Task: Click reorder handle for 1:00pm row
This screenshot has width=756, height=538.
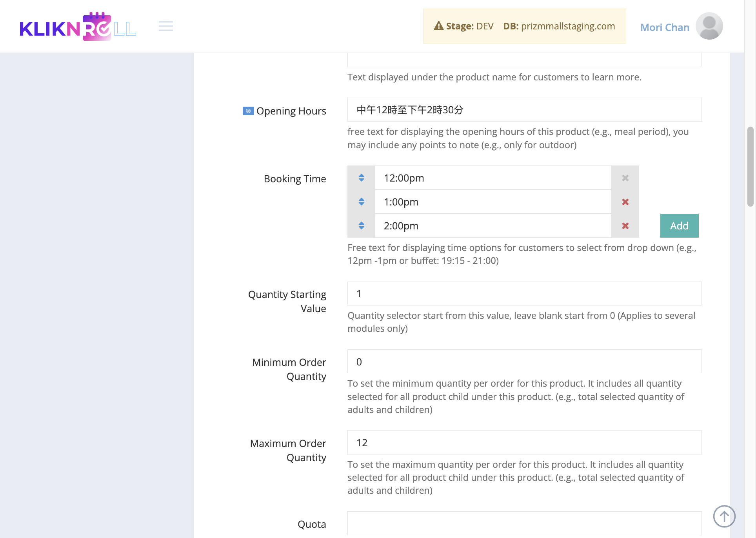Action: (x=362, y=202)
